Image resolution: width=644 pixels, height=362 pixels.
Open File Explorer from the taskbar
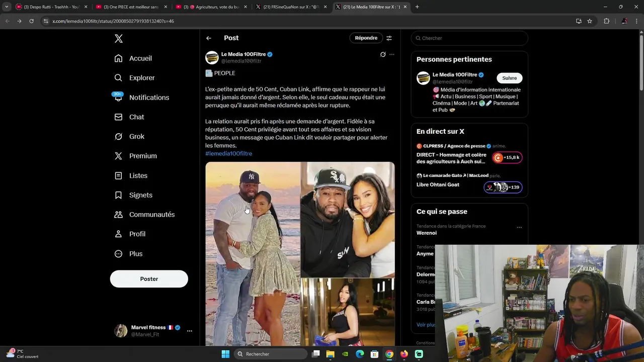pos(331,354)
